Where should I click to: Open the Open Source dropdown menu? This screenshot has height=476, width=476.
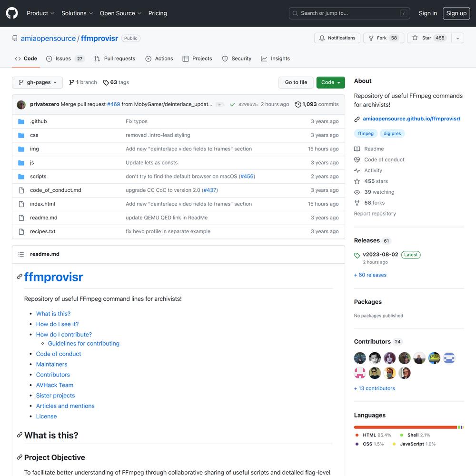pyautogui.click(x=120, y=13)
